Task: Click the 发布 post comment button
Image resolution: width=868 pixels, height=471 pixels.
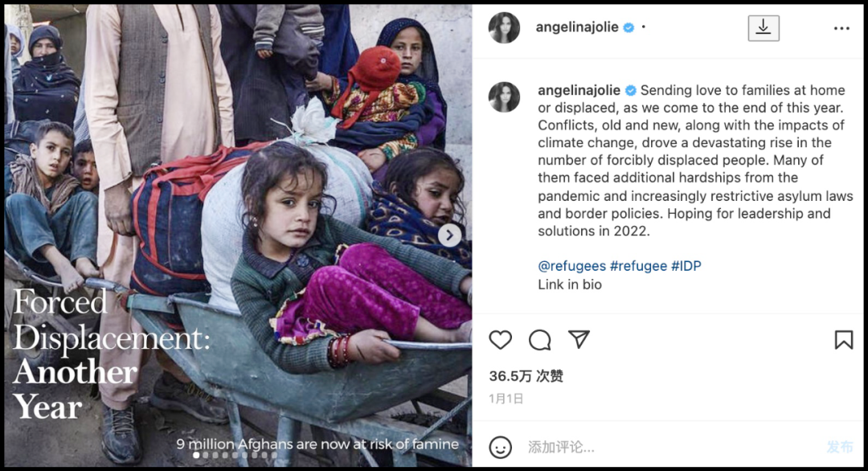Action: click(840, 447)
